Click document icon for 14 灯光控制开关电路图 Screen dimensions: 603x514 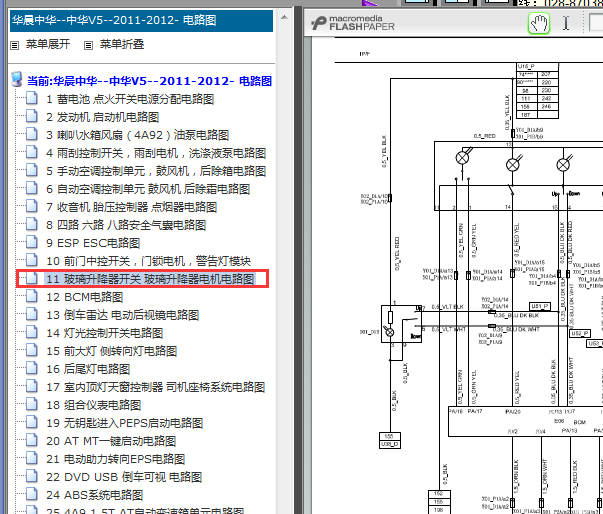pyautogui.click(x=32, y=332)
